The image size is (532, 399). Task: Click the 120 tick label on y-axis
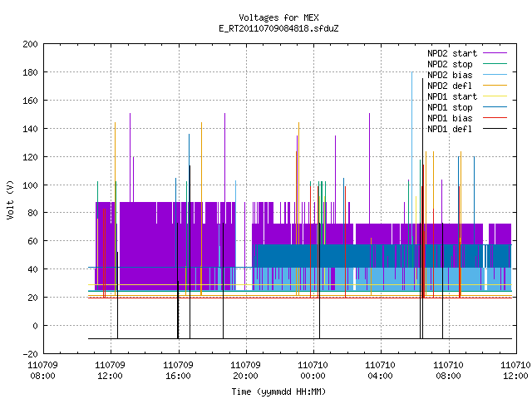[x=30, y=157]
